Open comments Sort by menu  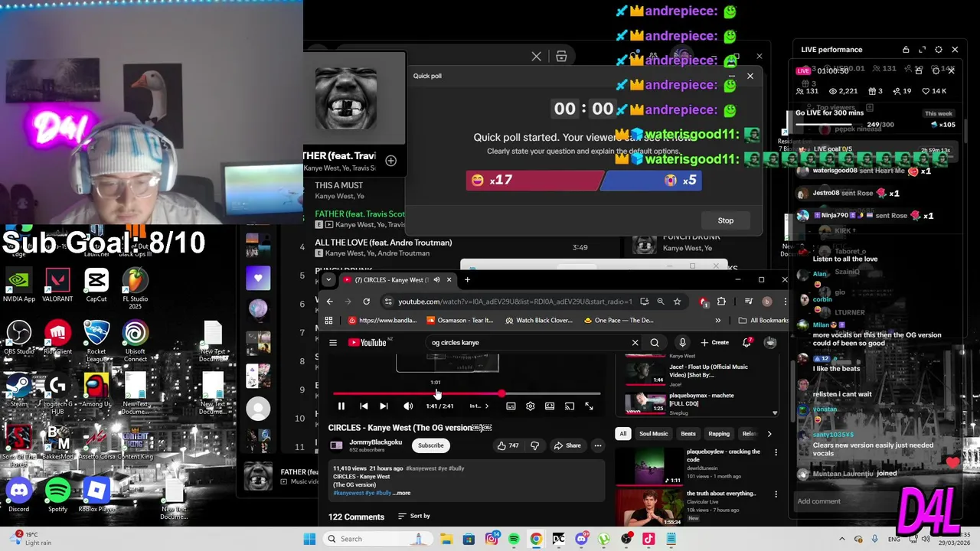tap(414, 516)
